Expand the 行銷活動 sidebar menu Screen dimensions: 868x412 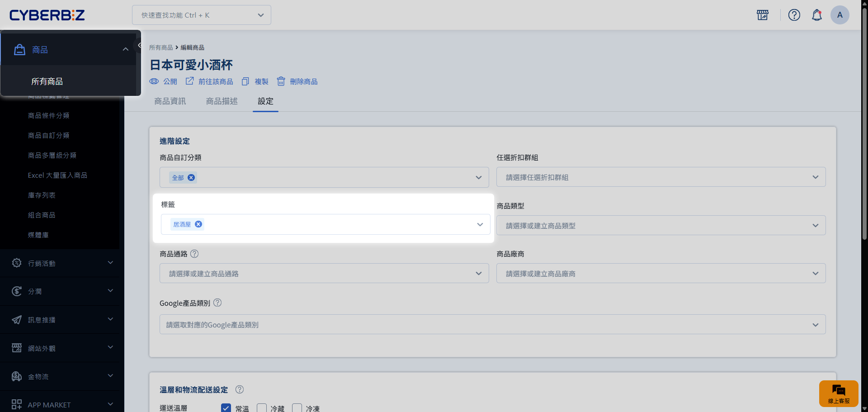(62, 263)
